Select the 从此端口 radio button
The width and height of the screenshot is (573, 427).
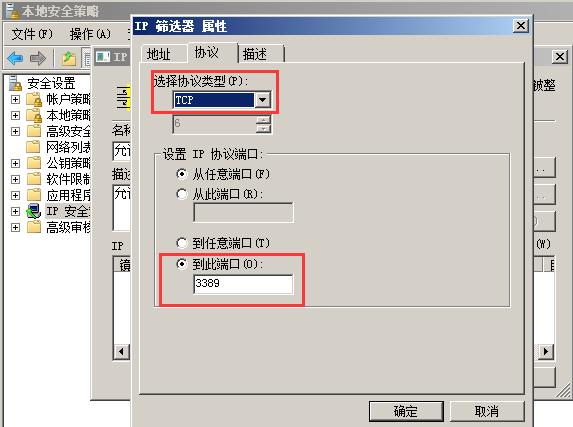[182, 194]
